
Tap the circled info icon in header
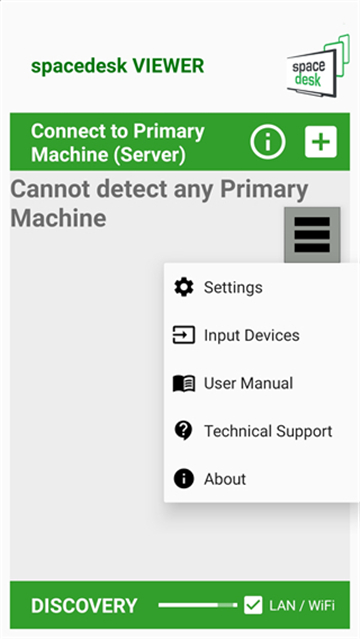pyautogui.click(x=268, y=142)
